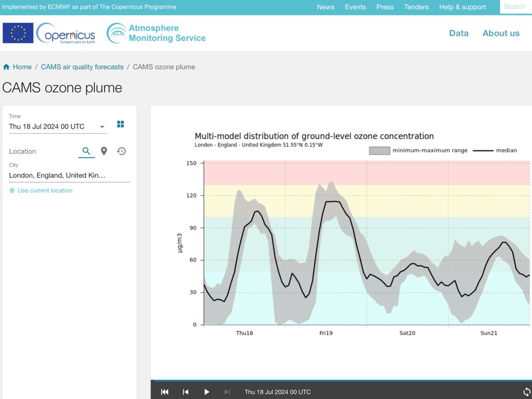Screen dimensions: 532x399
Task: Open the About us menu
Action: [x=501, y=33]
